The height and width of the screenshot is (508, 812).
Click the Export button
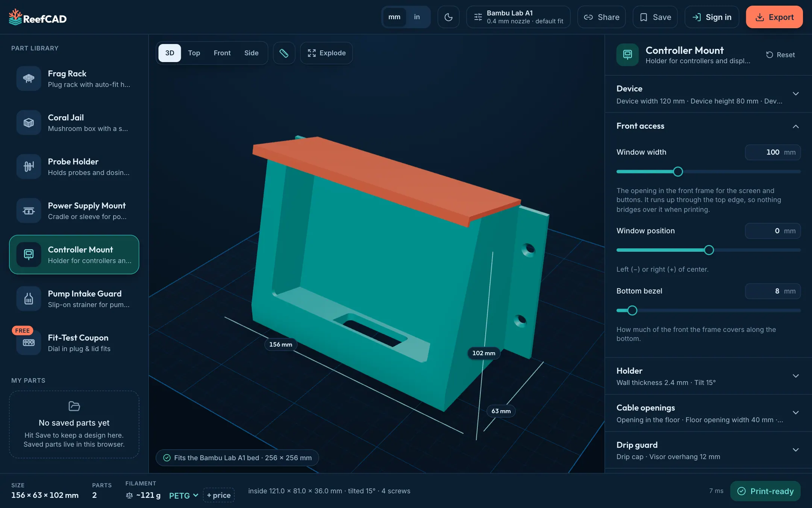tap(774, 17)
